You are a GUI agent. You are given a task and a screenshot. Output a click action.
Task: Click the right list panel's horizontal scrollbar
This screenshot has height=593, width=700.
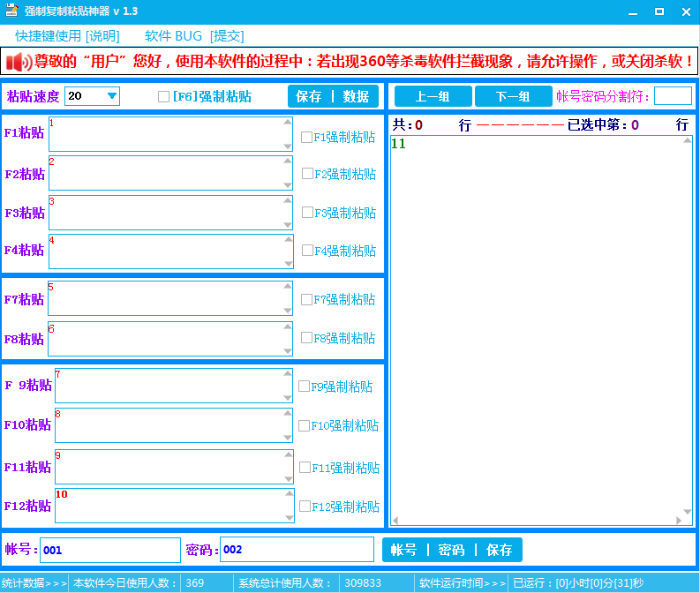pos(540,521)
